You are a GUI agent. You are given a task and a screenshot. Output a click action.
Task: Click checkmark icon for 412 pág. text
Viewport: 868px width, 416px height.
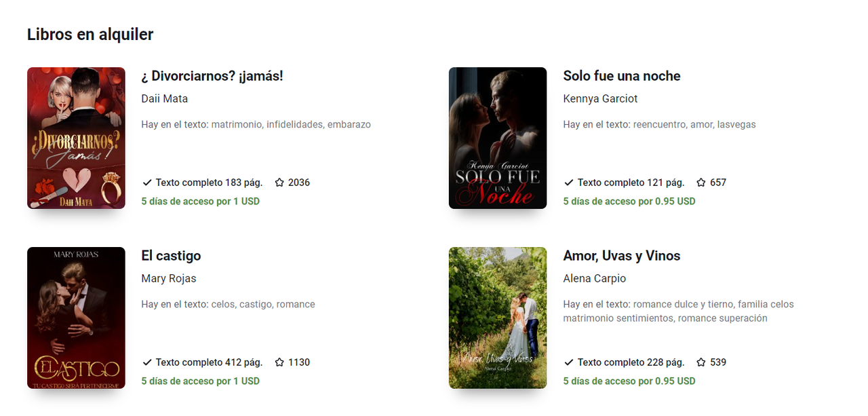click(147, 362)
